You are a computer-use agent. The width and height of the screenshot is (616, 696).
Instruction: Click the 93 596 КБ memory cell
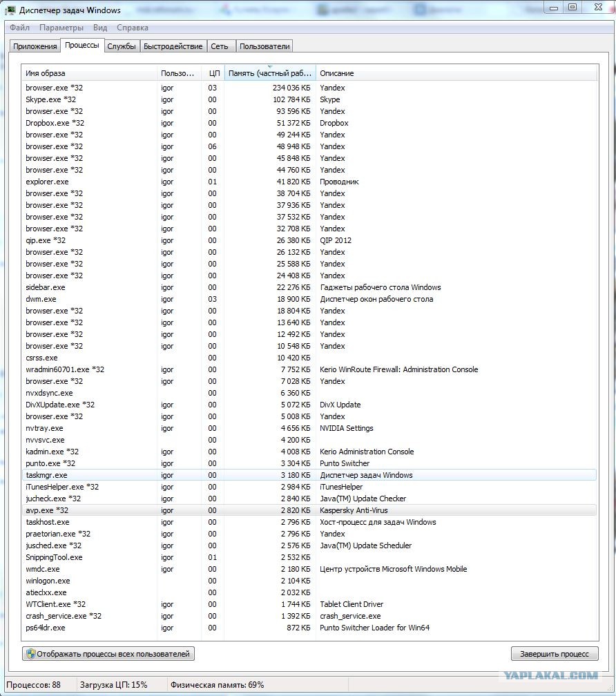point(293,111)
